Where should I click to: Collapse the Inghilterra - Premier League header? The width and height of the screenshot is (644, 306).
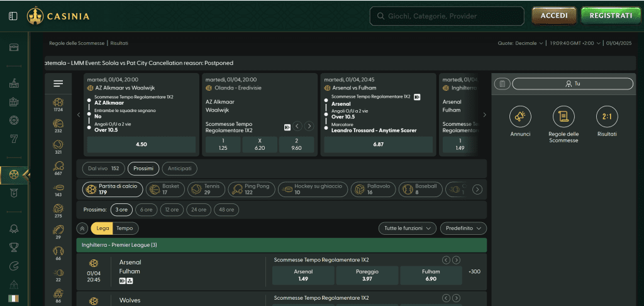tap(281, 245)
